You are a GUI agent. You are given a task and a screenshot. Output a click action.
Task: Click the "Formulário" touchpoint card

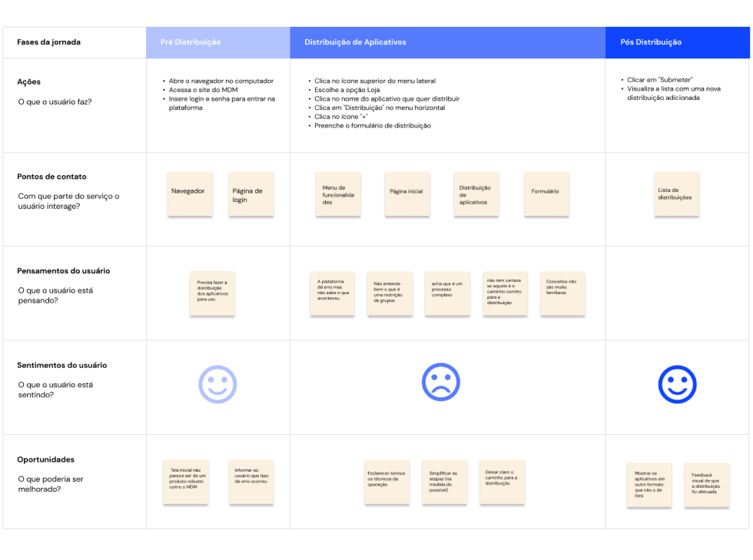[x=546, y=194]
